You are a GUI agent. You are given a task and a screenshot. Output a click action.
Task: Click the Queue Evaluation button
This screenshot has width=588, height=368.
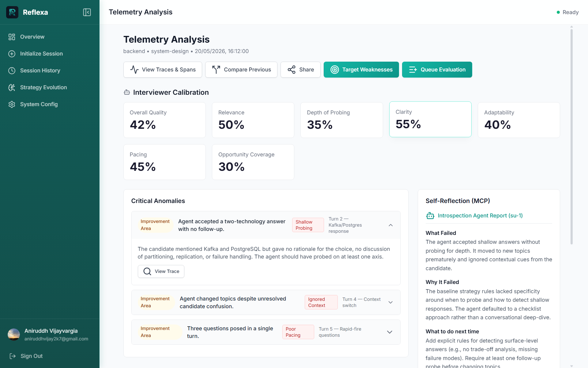[437, 70]
